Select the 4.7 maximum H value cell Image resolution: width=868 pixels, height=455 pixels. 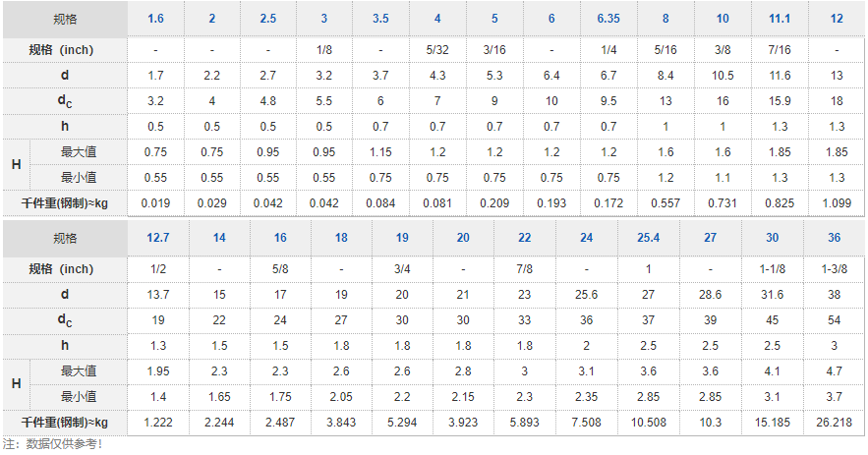coord(834,371)
